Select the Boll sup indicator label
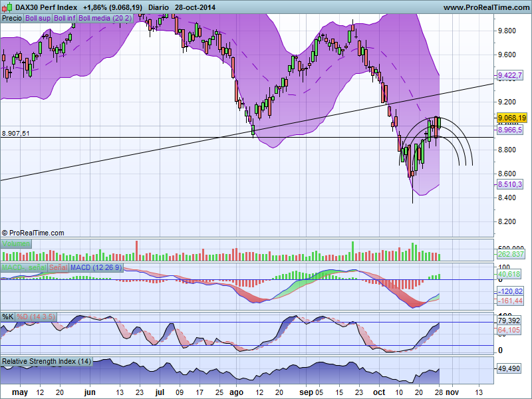This screenshot has width=532, height=399. (38, 18)
